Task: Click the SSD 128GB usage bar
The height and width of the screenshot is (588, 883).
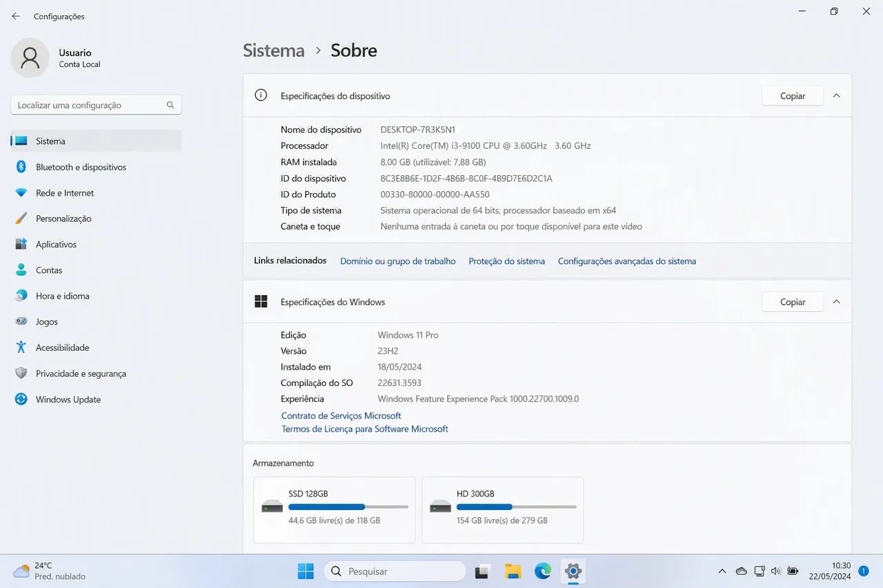Action: tap(348, 507)
